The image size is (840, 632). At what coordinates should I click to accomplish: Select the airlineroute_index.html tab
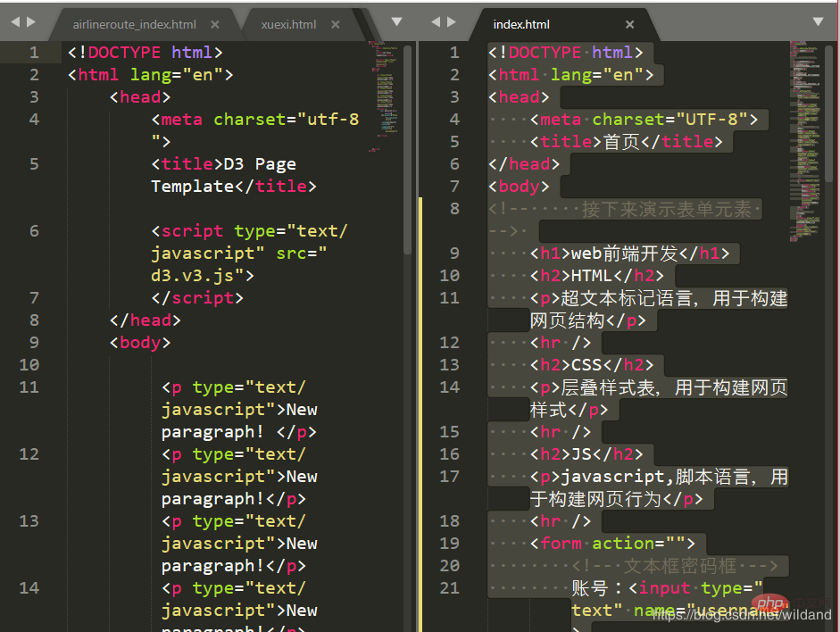point(134,25)
